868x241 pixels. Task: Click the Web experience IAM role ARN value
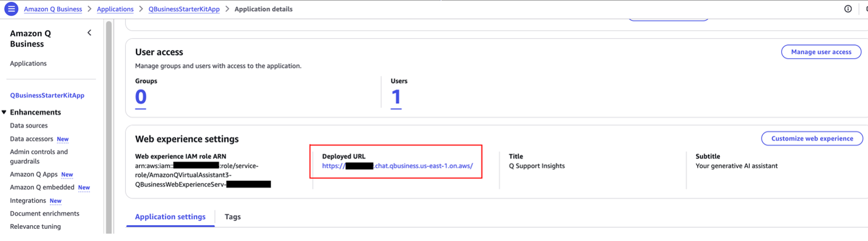(203, 175)
